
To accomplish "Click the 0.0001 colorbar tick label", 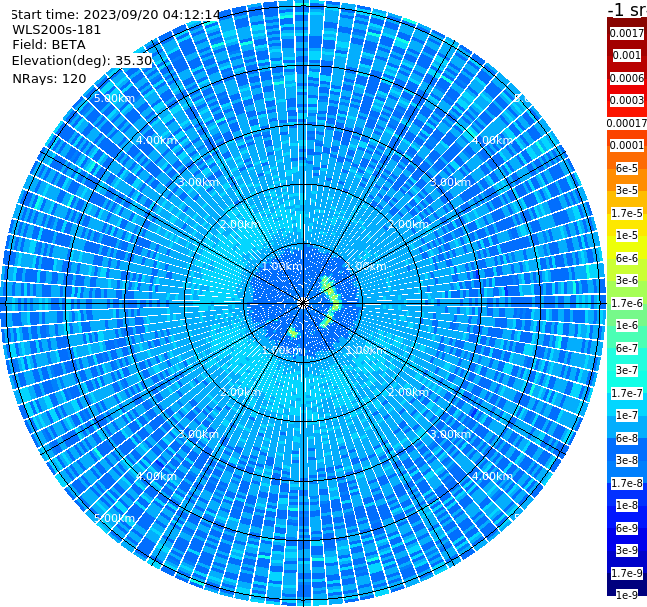I will pyautogui.click(x=627, y=145).
